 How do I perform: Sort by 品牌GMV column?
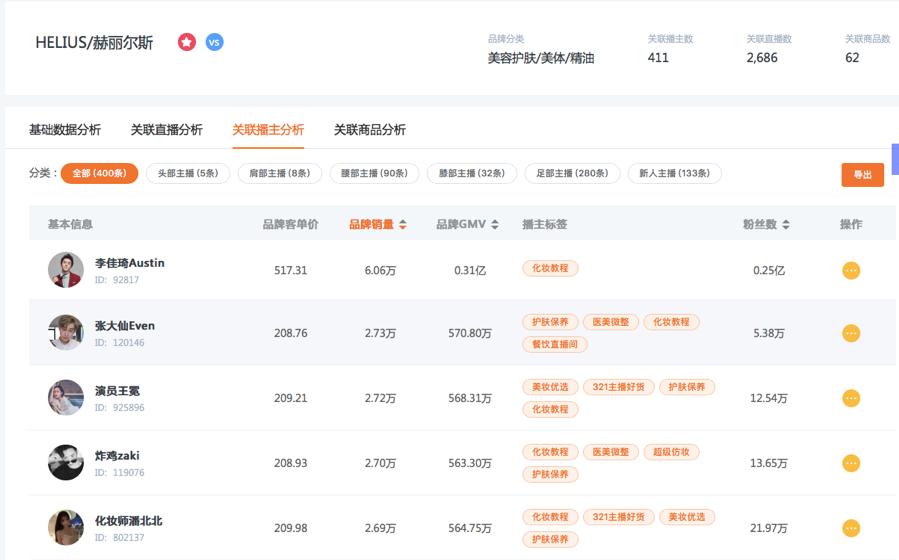tap(467, 225)
